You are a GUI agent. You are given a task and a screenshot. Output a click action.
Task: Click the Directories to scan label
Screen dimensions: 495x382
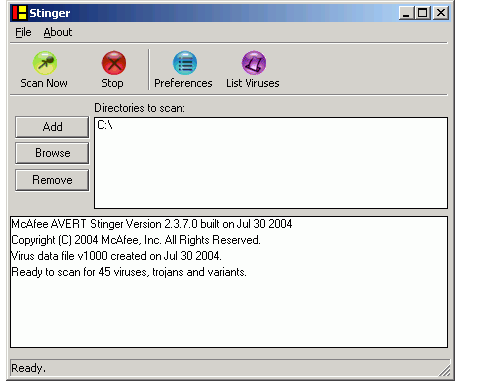(x=139, y=108)
